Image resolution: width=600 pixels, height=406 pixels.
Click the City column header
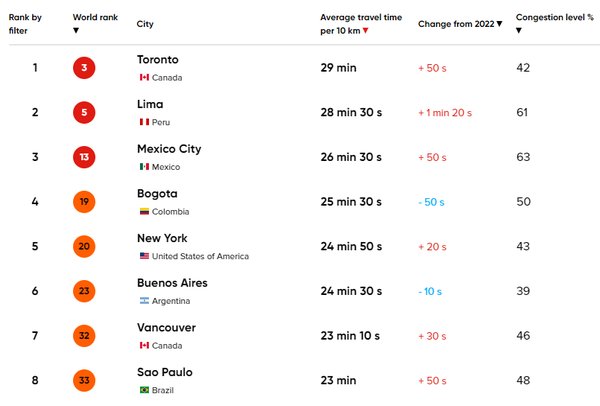pos(145,24)
